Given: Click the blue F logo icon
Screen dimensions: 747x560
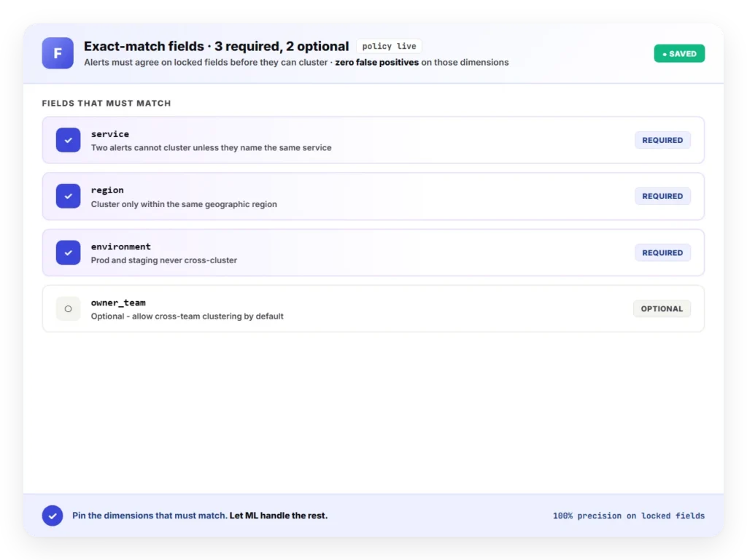Looking at the screenshot, I should (x=58, y=53).
